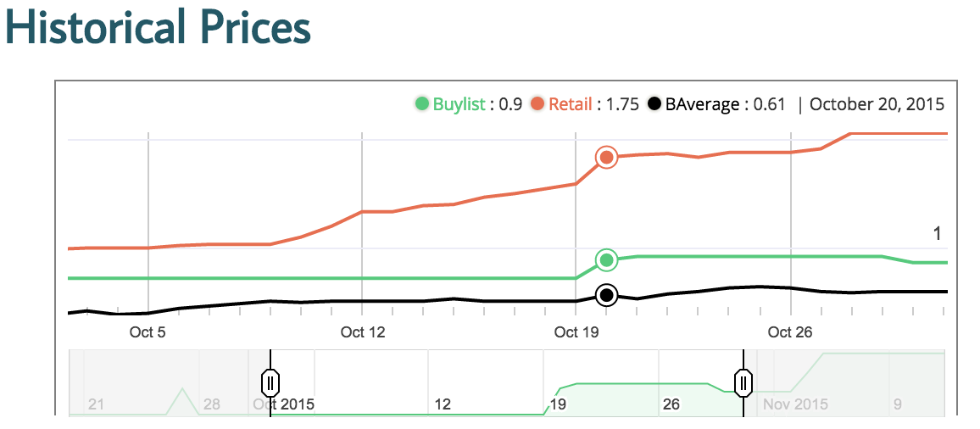Click the black BAverage legend dot
Viewport: 980px width, 429px height.
pyautogui.click(x=654, y=104)
